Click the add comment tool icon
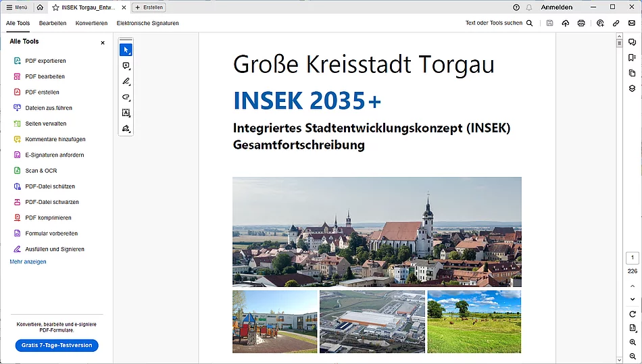This screenshot has height=364, width=642. pos(126,66)
